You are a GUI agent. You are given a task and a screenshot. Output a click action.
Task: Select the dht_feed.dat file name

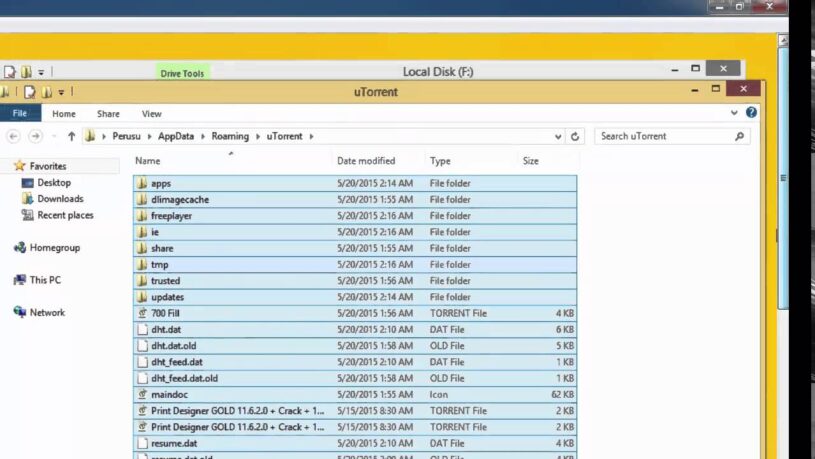(x=177, y=362)
